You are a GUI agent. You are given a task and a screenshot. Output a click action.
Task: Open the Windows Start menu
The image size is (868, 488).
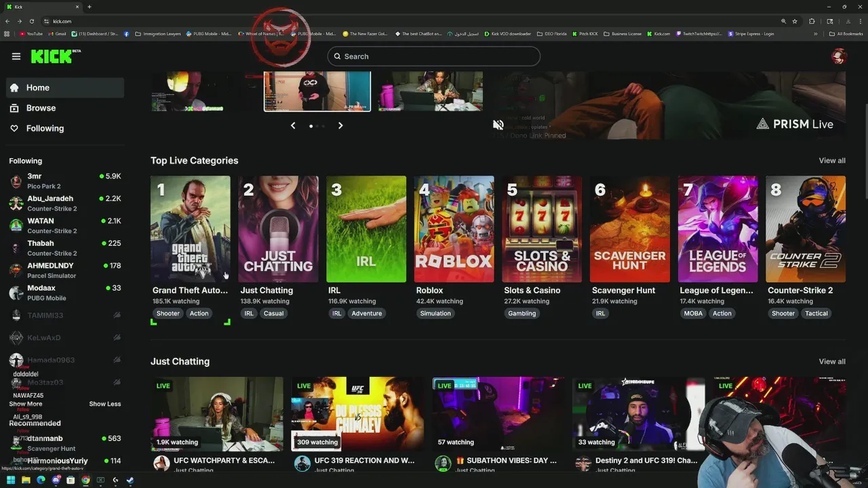click(11, 481)
